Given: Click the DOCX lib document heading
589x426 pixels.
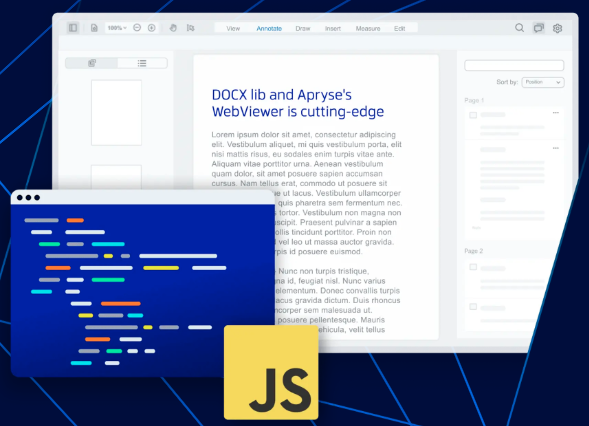Looking at the screenshot, I should point(298,103).
